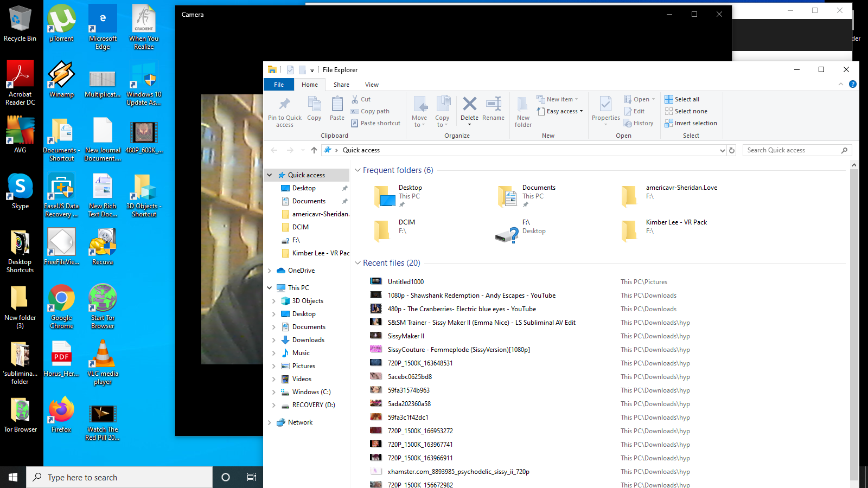Click the Move to icon

click(x=419, y=112)
